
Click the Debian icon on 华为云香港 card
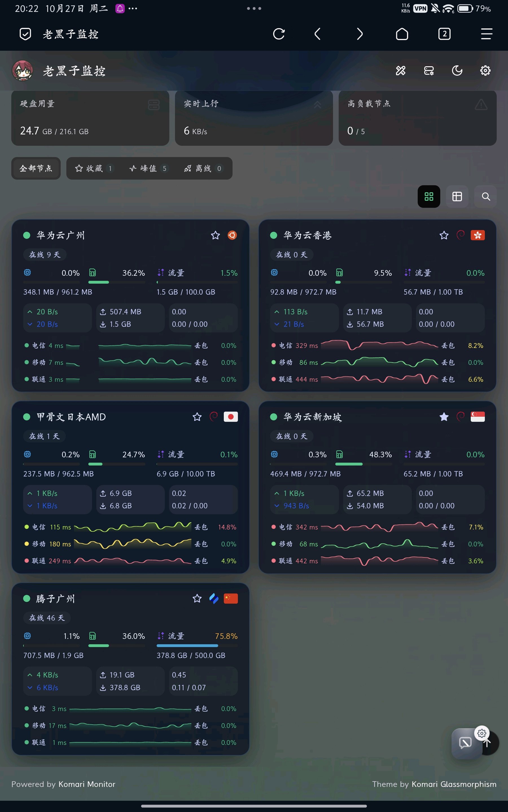(460, 235)
